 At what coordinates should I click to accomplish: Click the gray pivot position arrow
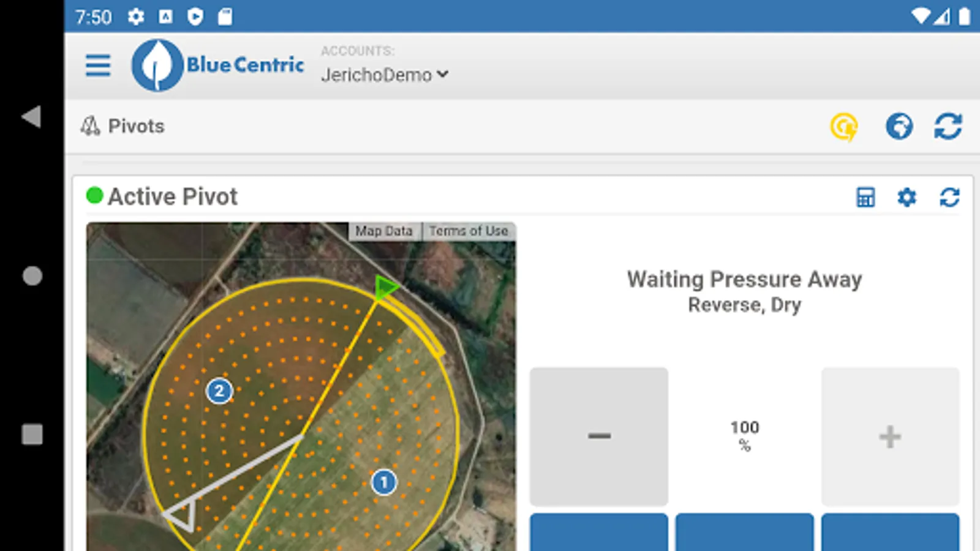(x=181, y=514)
